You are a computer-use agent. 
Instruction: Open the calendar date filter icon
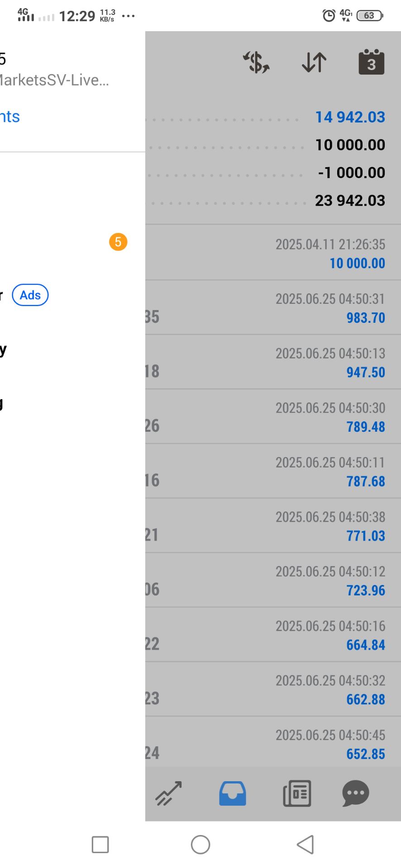[371, 62]
